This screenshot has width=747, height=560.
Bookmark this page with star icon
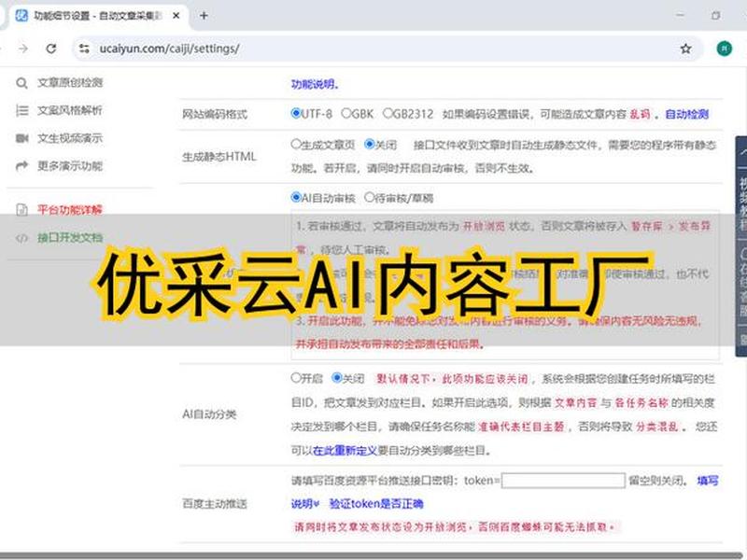[x=685, y=49]
